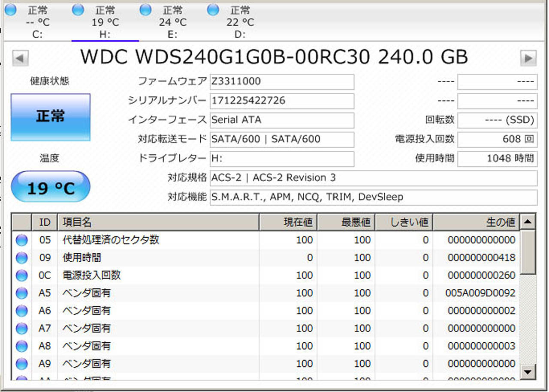This screenshot has width=549, height=392.
Task: Select the 使用時間 row in SMART table
Action: [x=266, y=258]
